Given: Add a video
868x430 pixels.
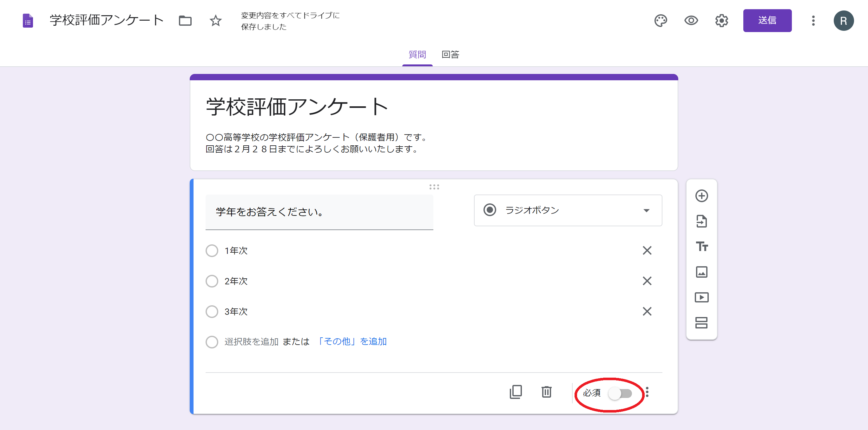Looking at the screenshot, I should (x=701, y=298).
